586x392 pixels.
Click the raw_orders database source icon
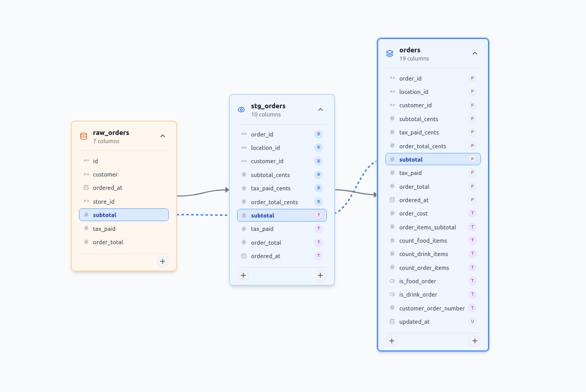[84, 136]
